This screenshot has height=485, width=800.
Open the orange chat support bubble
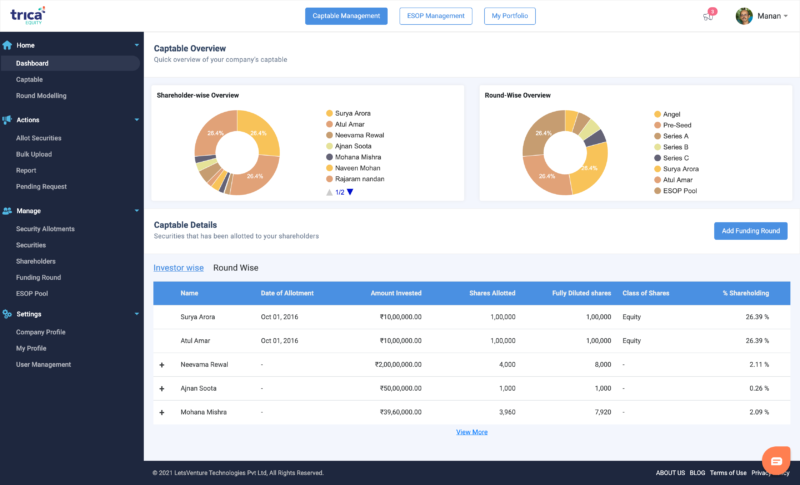[x=776, y=461]
